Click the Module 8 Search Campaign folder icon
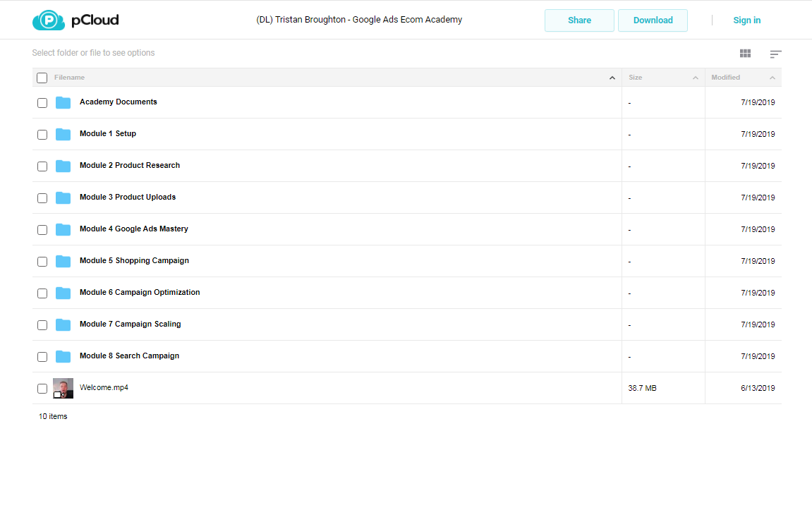 tap(63, 356)
